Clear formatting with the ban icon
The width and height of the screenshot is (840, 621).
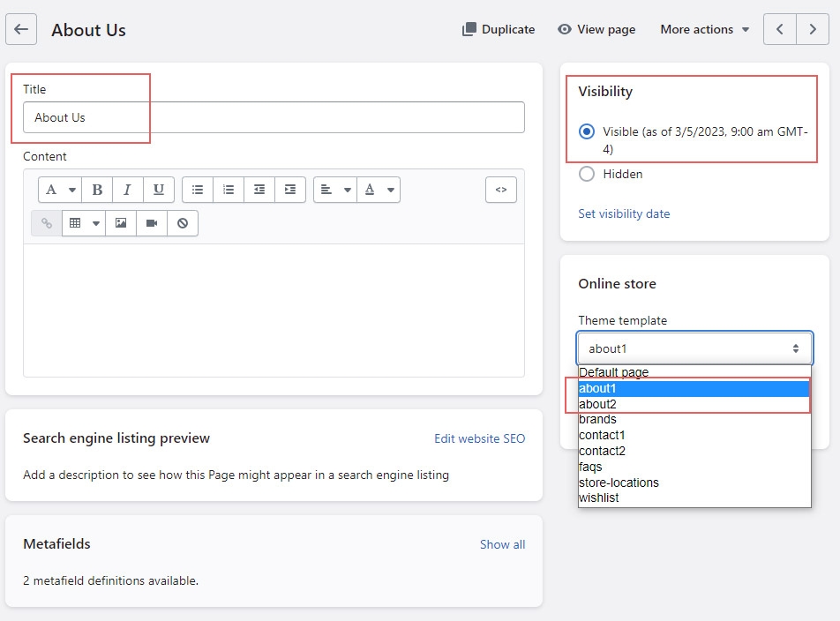pyautogui.click(x=183, y=223)
